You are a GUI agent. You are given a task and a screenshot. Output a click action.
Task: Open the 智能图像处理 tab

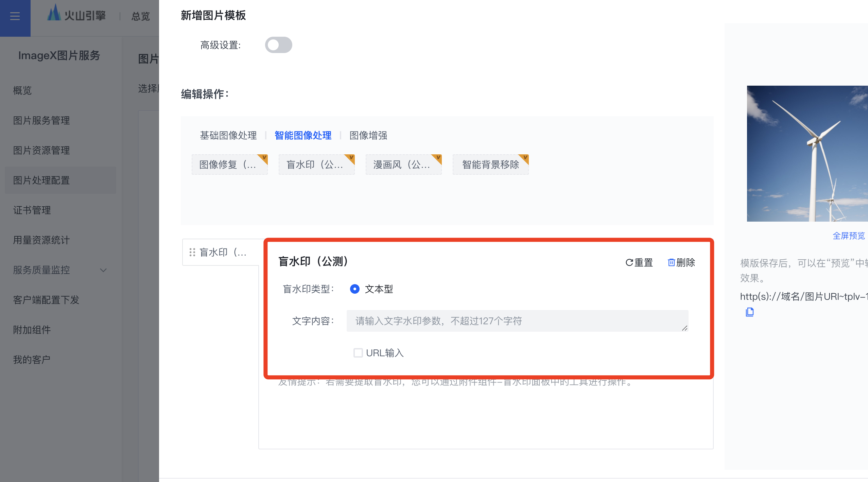point(303,135)
